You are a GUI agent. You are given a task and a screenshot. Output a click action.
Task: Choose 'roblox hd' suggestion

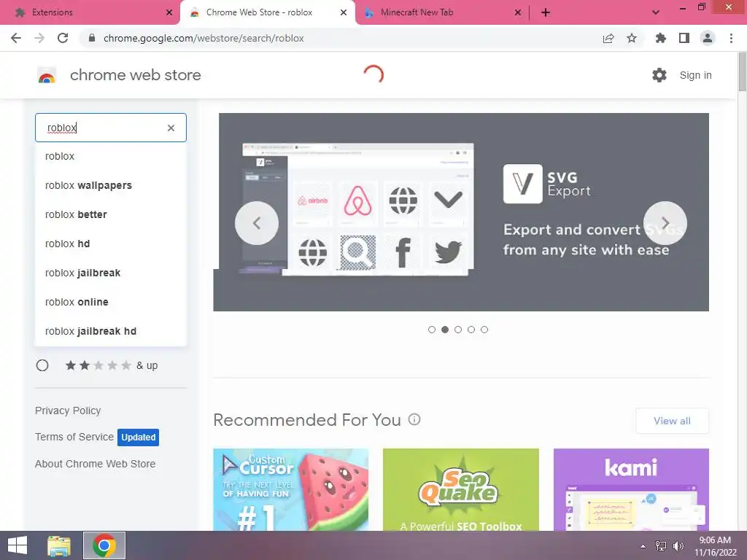(111, 244)
